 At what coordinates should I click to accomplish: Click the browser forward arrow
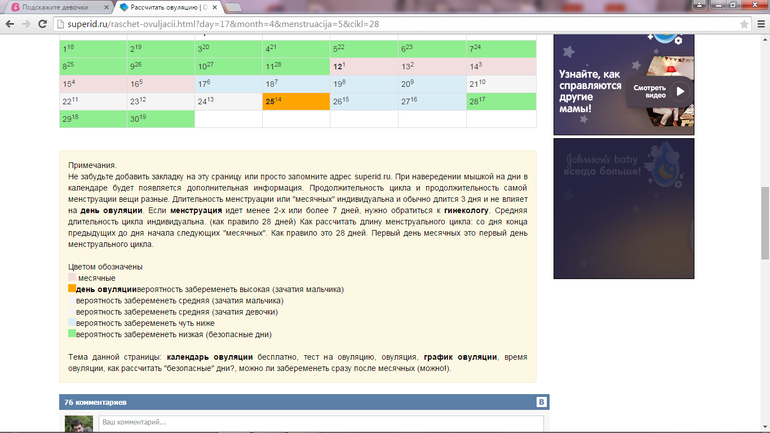click(26, 24)
